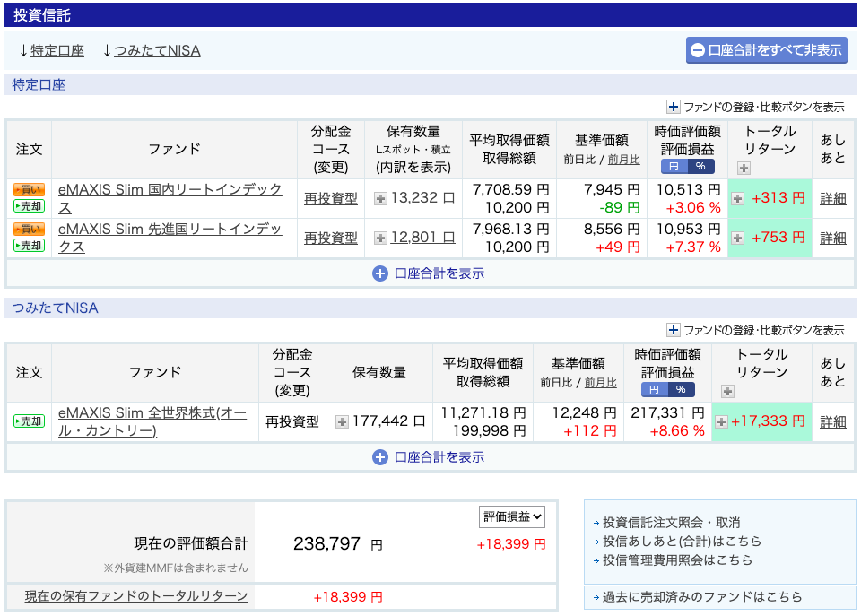Hide all account totals with 口座合計をすべて非表示
This screenshot has width=861, height=616.
767,50
